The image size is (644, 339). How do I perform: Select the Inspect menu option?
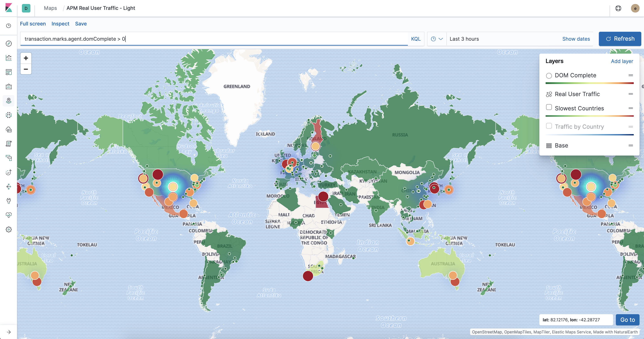pos(60,23)
